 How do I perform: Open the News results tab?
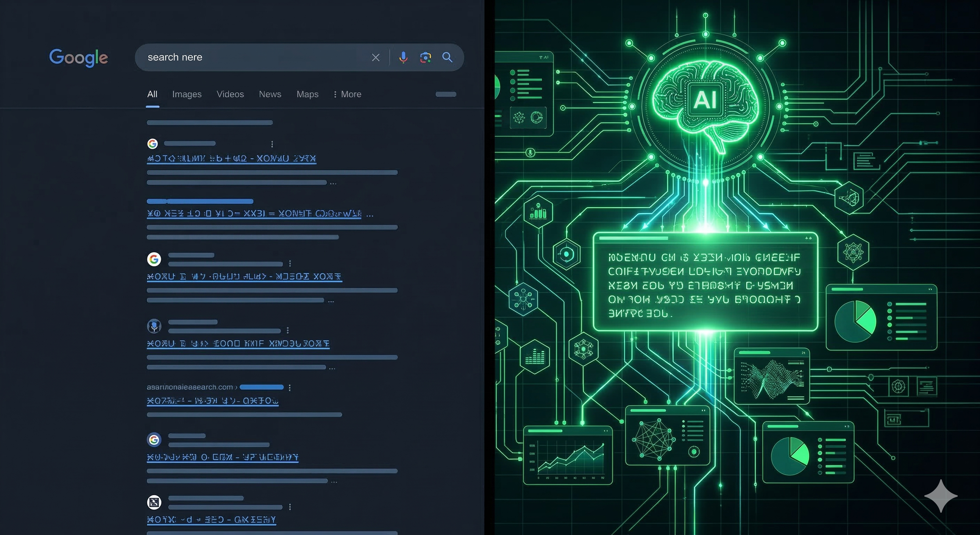click(270, 94)
